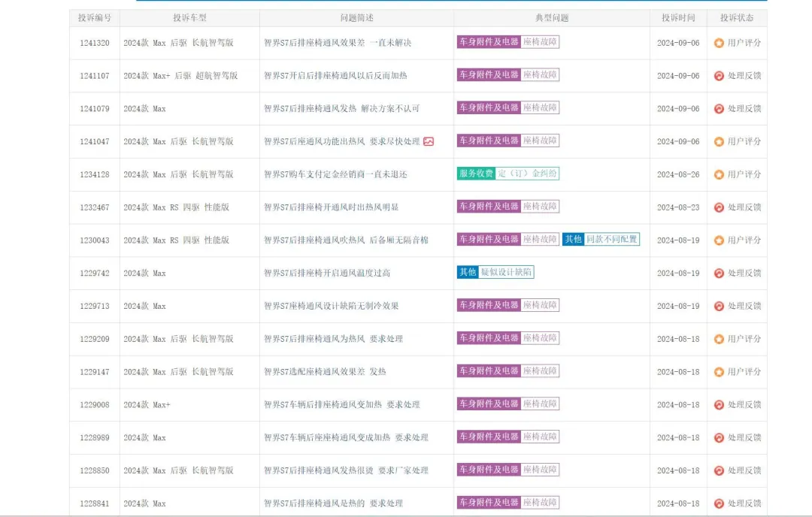The height and width of the screenshot is (517, 812).
Task: Click the 问题简述 column header
Action: (357, 17)
